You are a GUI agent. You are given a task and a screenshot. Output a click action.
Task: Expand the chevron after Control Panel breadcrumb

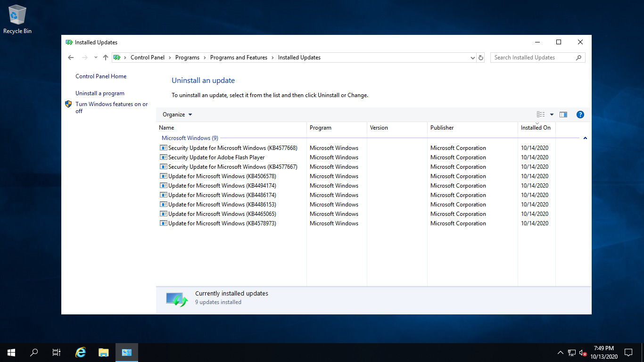click(x=170, y=58)
